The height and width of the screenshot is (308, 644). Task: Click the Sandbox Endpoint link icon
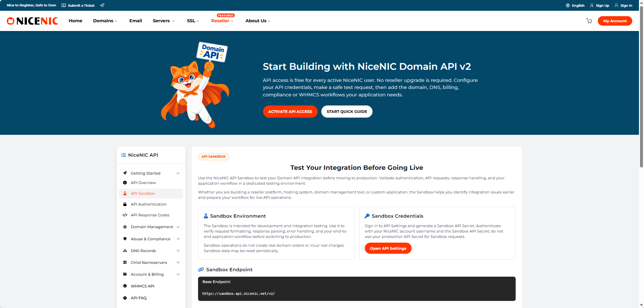coord(201,270)
